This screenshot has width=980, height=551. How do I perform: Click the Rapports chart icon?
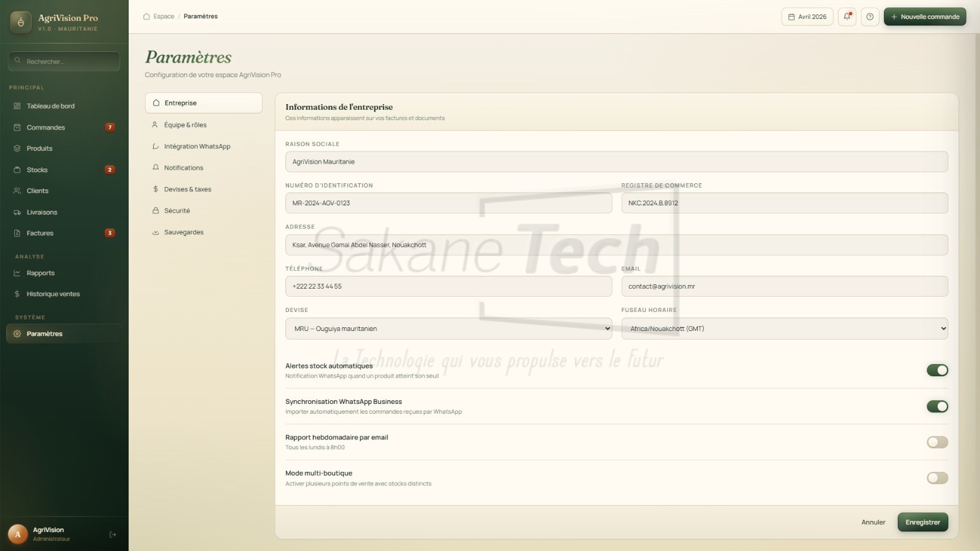17,273
